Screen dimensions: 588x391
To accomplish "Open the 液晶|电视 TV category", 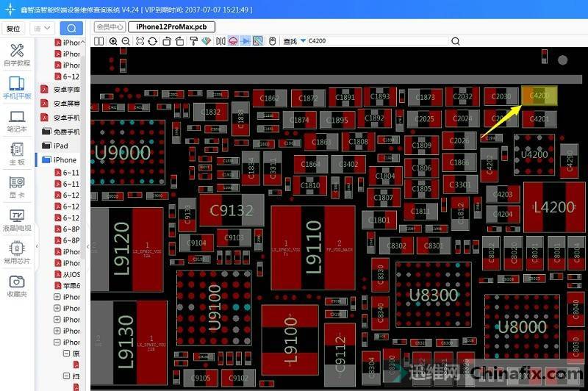I will coord(17,220).
